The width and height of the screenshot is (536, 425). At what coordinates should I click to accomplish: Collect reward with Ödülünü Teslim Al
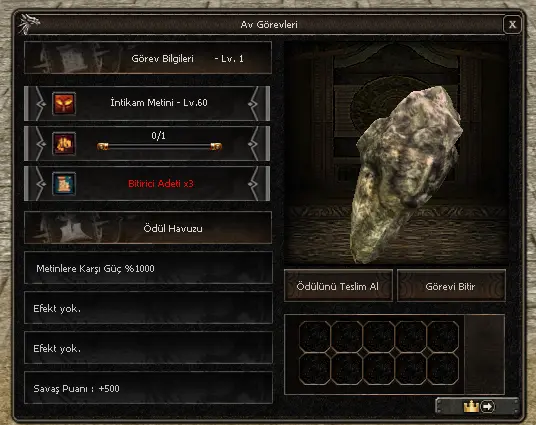click(338, 286)
